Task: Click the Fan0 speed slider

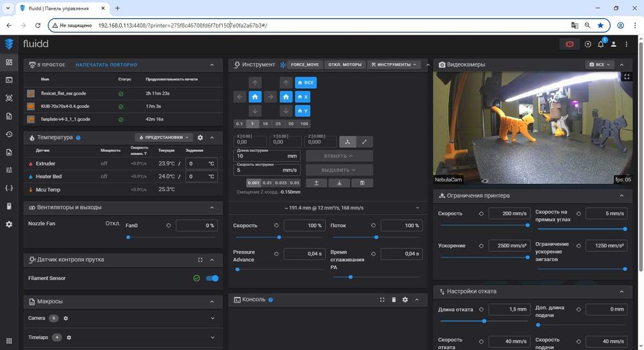Action: [x=128, y=237]
